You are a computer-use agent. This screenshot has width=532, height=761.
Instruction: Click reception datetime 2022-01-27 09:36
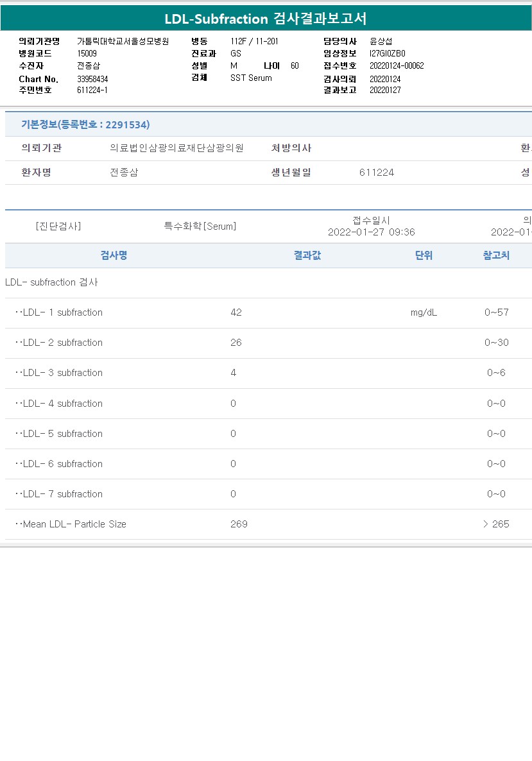click(372, 232)
